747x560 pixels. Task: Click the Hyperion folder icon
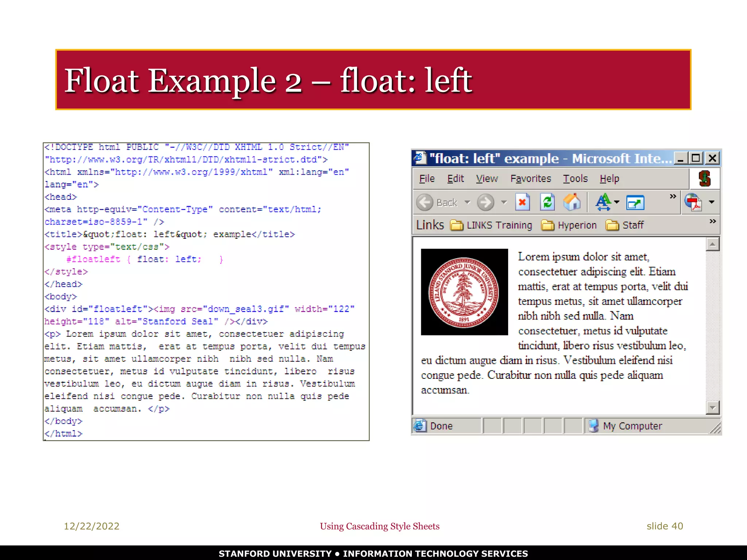547,225
